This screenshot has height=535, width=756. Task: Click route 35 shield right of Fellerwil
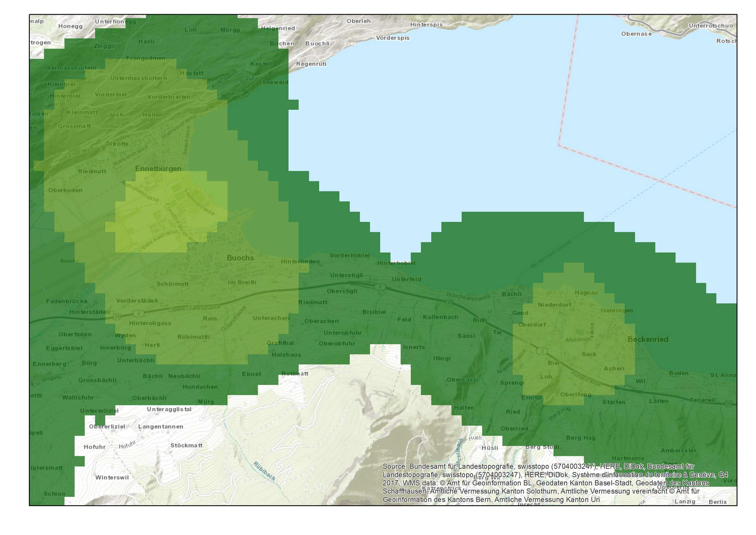click(x=729, y=404)
